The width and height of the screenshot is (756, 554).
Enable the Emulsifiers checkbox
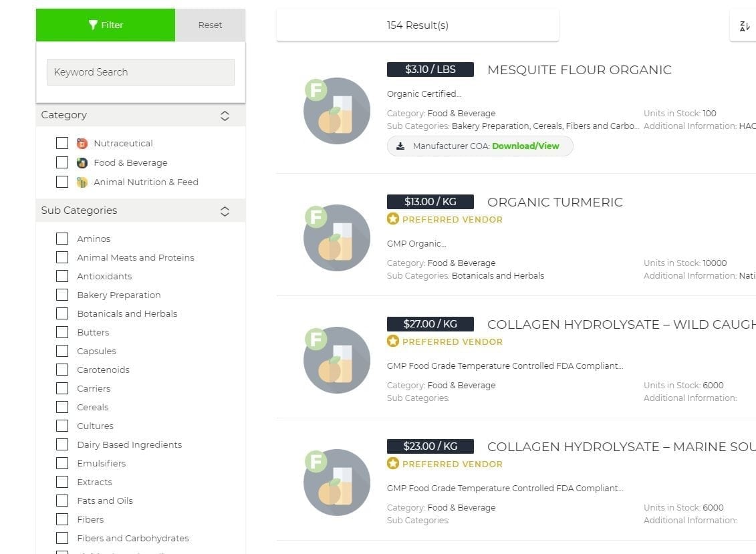coord(62,463)
